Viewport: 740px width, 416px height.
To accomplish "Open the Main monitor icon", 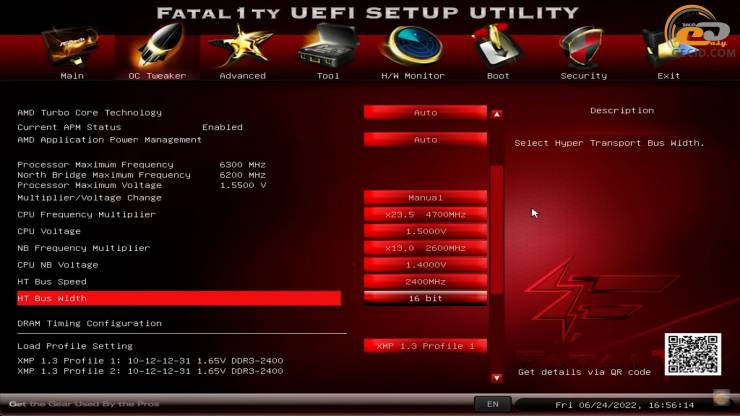I will (x=71, y=47).
